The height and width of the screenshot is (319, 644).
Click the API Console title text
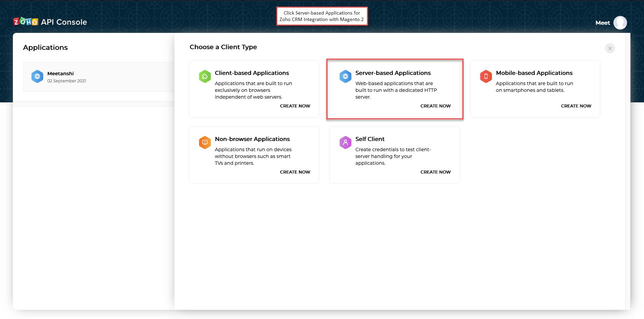tap(63, 22)
